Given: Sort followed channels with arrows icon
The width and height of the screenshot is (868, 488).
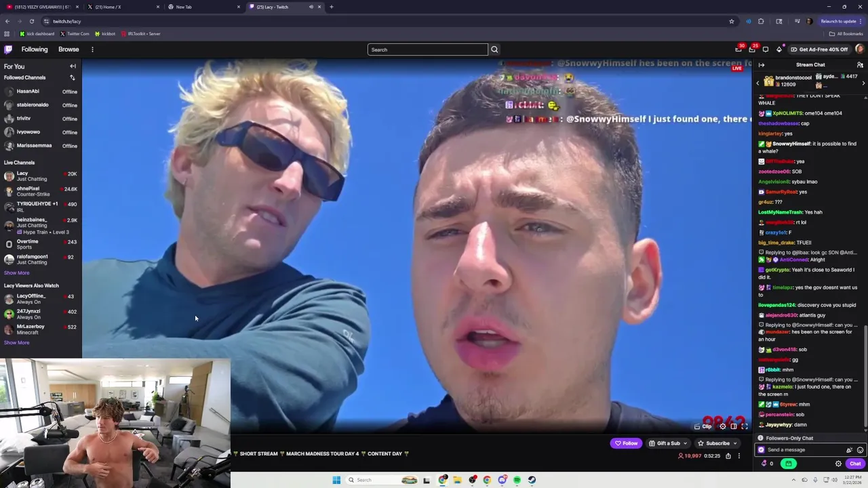Looking at the screenshot, I should point(73,77).
